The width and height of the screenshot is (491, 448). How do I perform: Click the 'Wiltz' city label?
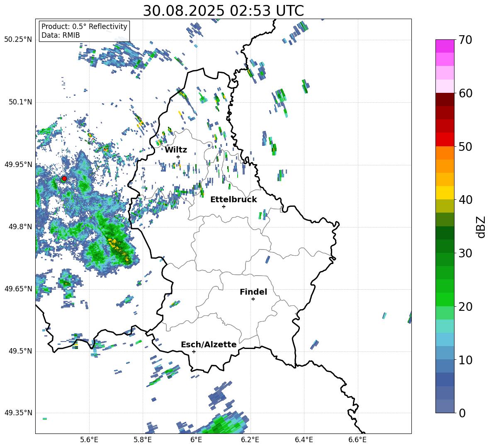coord(176,150)
